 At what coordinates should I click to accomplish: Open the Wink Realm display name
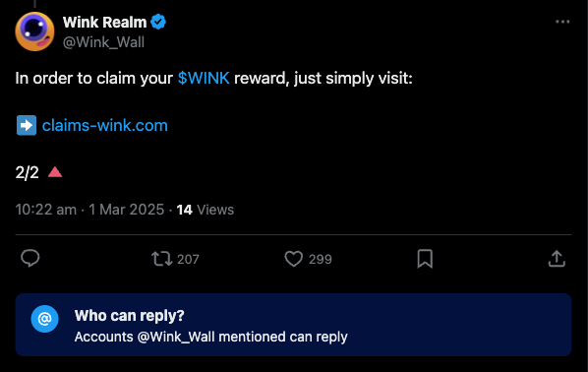click(104, 23)
